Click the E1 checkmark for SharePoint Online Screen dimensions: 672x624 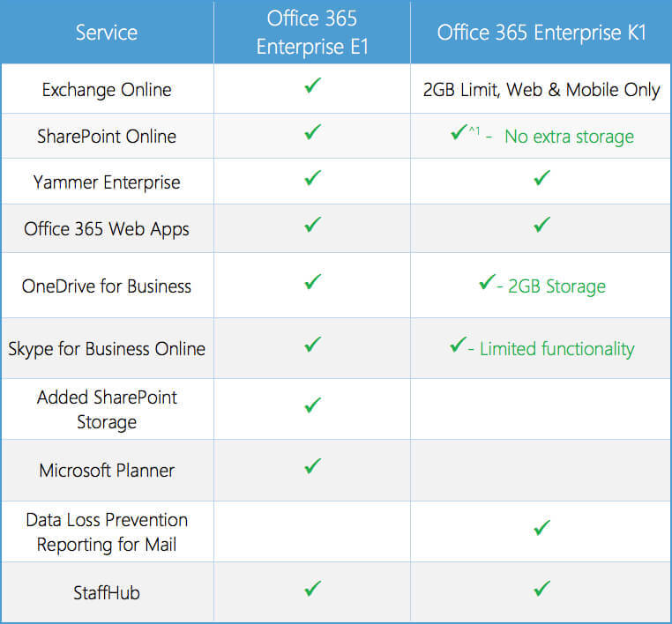tap(312, 133)
